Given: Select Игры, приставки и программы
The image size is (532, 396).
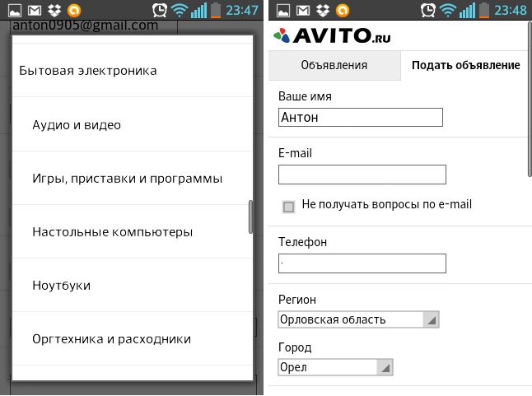Looking at the screenshot, I should coord(133,178).
